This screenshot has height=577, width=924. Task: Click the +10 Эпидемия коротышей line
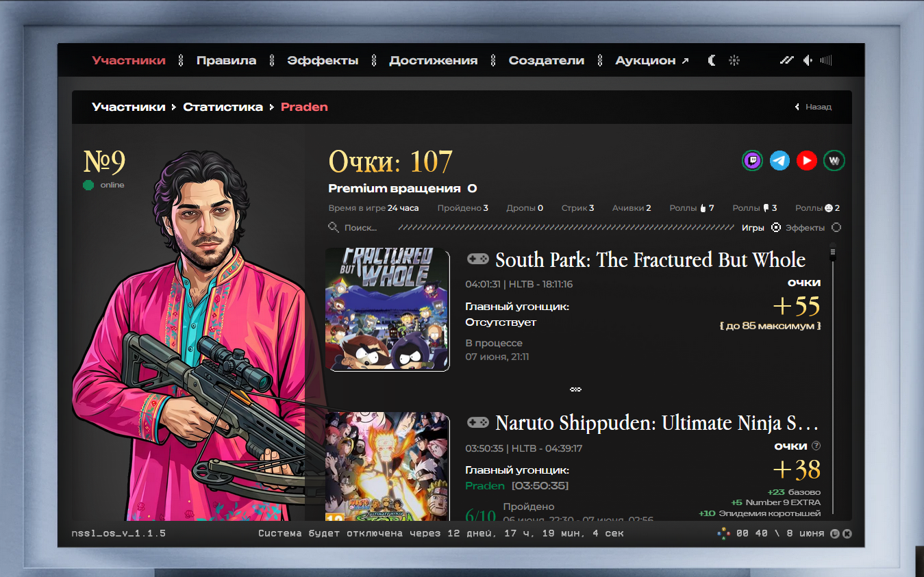[x=760, y=513]
